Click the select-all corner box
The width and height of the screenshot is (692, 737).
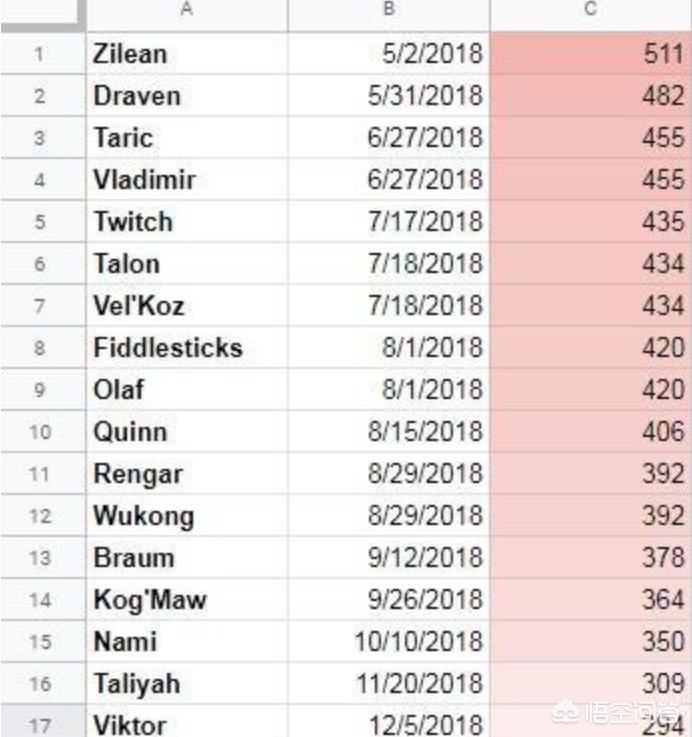pyautogui.click(x=42, y=11)
